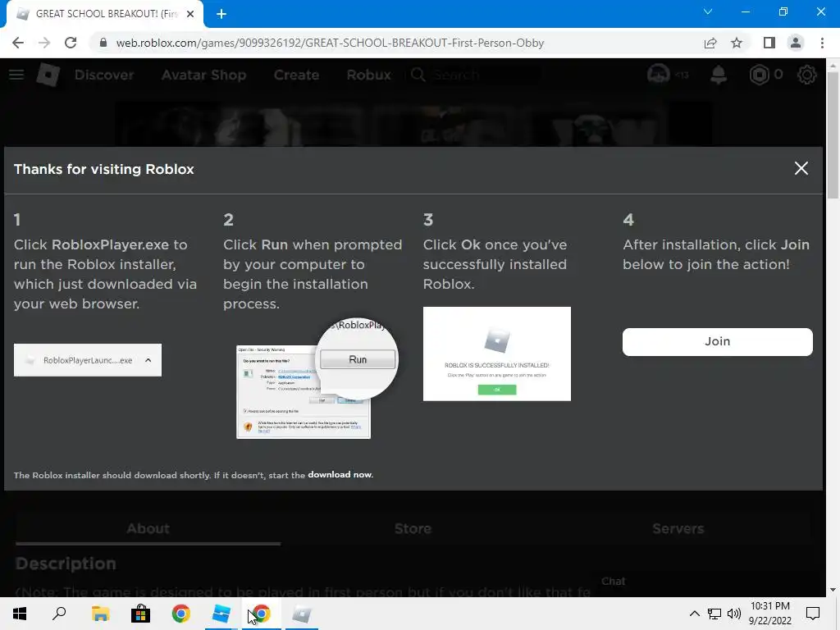The height and width of the screenshot is (630, 840).
Task: Click the Run prompt illustration
Action: tap(317, 379)
